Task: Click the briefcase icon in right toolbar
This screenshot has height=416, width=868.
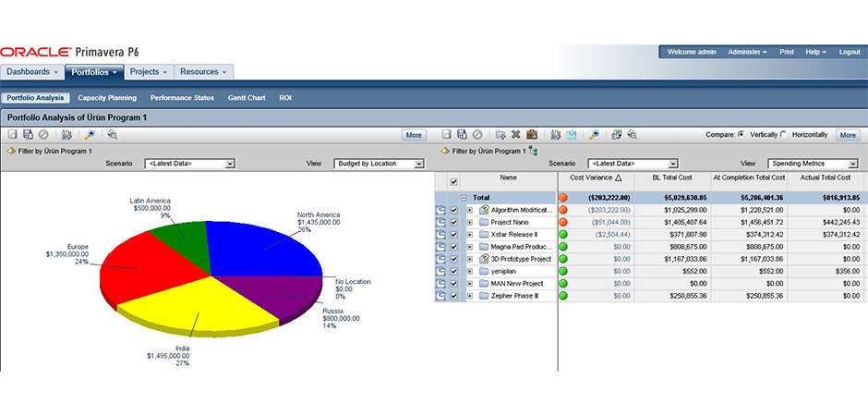Action: coord(532,135)
